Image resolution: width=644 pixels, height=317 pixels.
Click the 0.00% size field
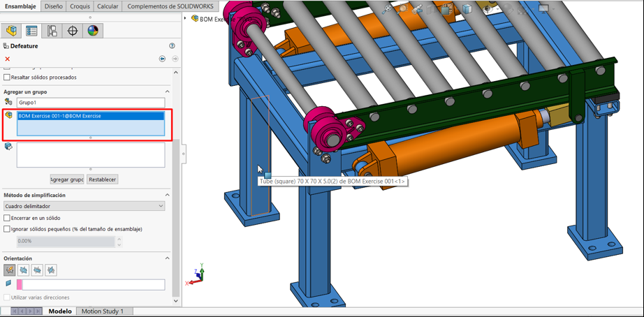pos(66,242)
